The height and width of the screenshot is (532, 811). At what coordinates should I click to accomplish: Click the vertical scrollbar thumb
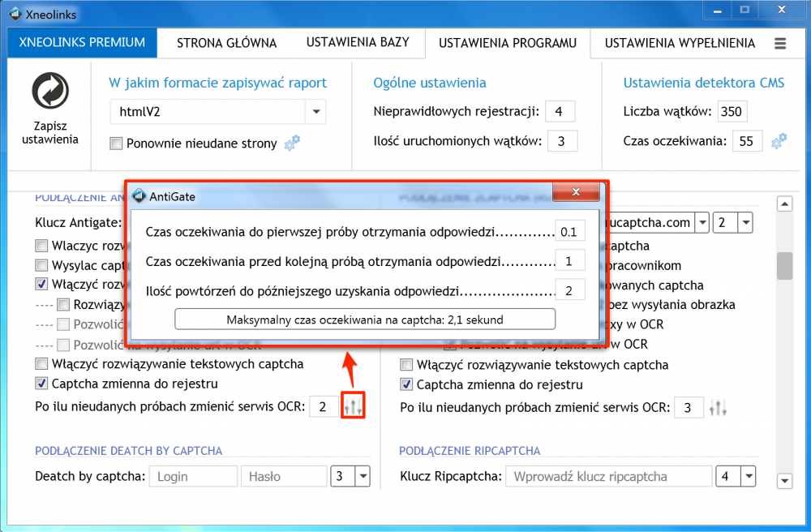click(x=784, y=266)
